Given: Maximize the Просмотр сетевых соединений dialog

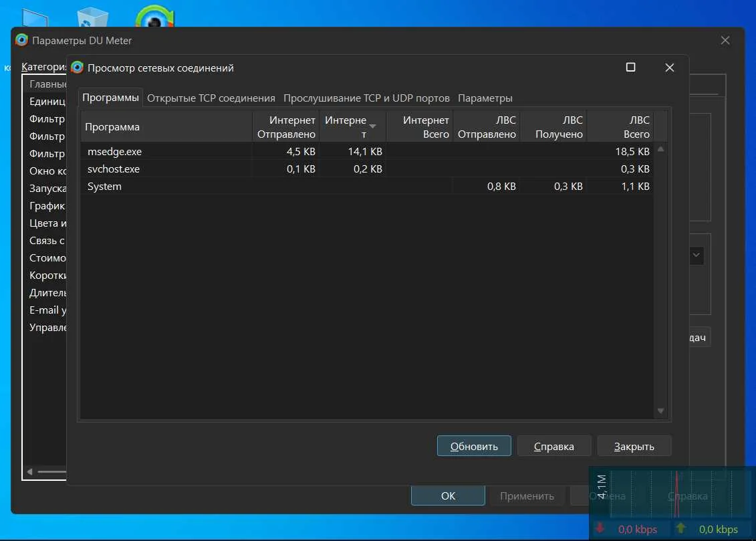Looking at the screenshot, I should 630,67.
